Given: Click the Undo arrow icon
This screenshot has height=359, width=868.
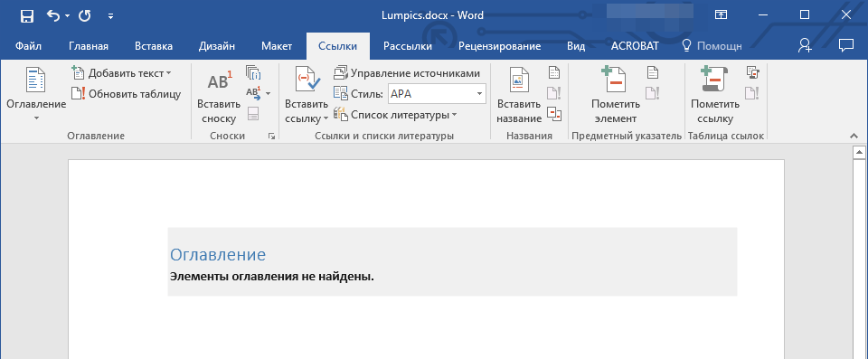Looking at the screenshot, I should coord(53,15).
